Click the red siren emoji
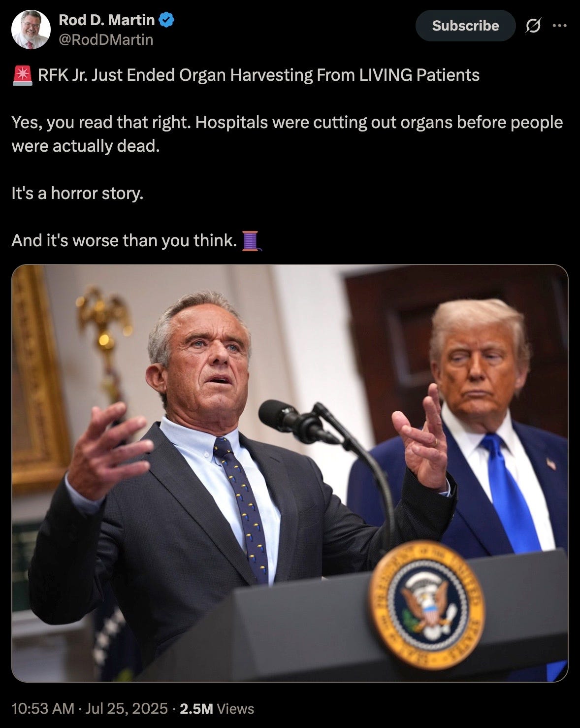580x728 pixels. (22, 75)
